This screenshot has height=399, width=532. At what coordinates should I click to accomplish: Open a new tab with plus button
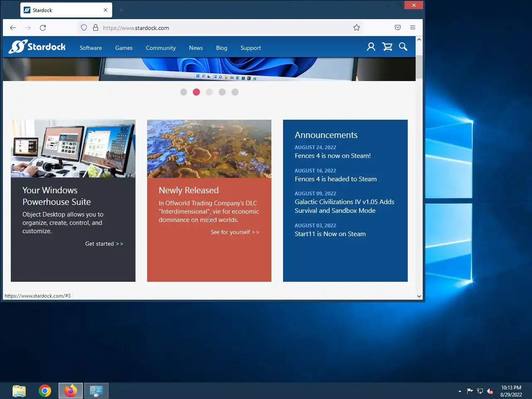[x=121, y=10]
